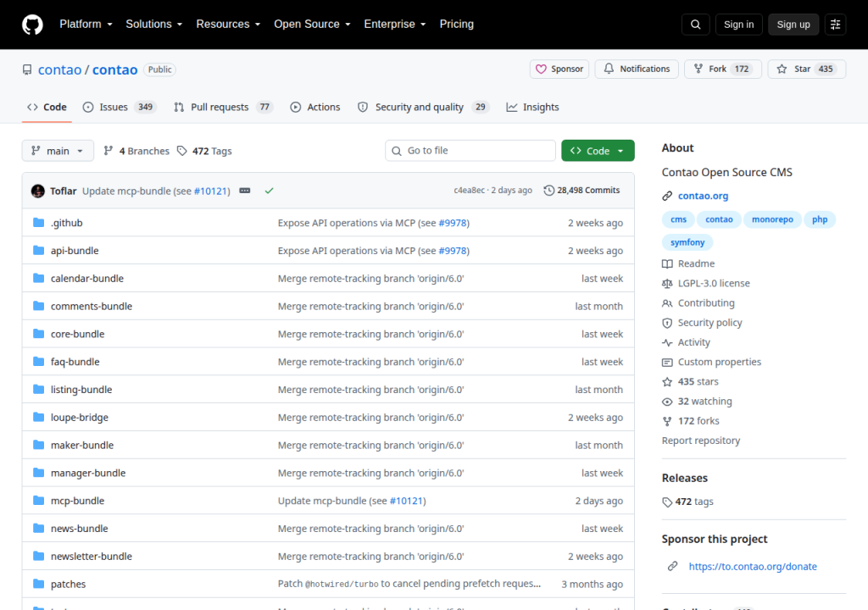Open the contao.org website link
Screen dimensions: 868x610
(x=703, y=196)
